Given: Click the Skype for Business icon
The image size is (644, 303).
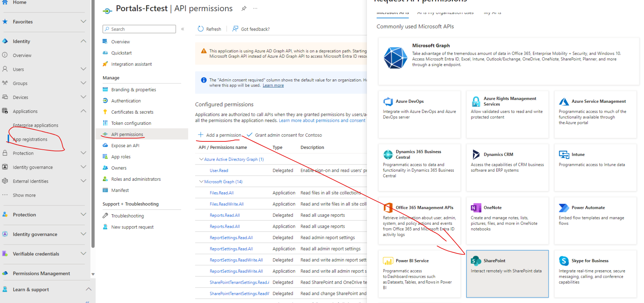Looking at the screenshot, I should pos(564,261).
